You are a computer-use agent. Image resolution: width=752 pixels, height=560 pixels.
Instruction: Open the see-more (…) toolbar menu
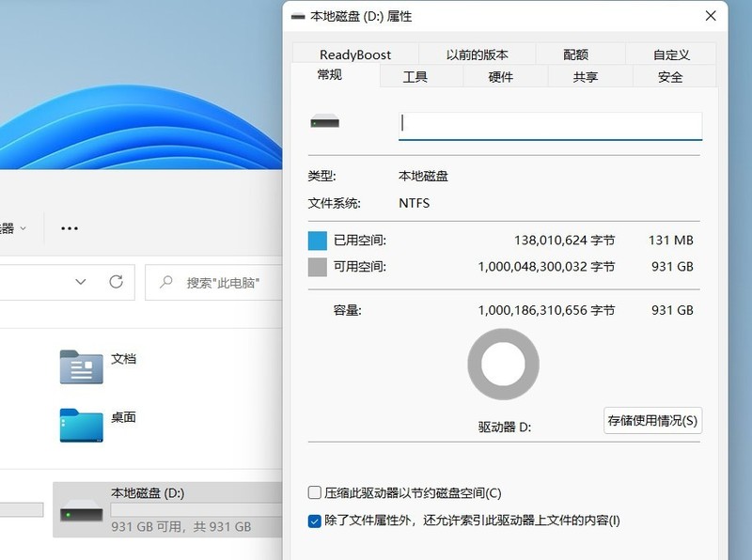[69, 227]
